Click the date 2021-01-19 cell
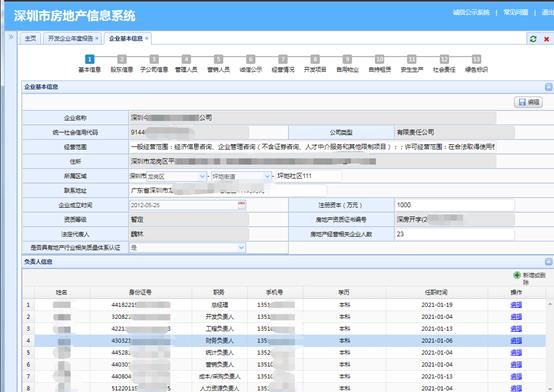The image size is (554, 392). (437, 305)
